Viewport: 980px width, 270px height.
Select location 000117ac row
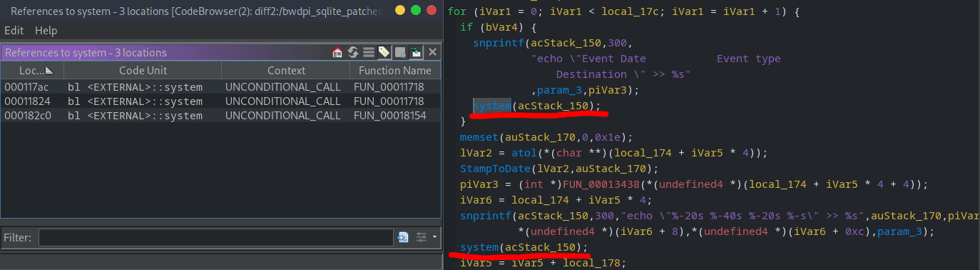pos(220,87)
